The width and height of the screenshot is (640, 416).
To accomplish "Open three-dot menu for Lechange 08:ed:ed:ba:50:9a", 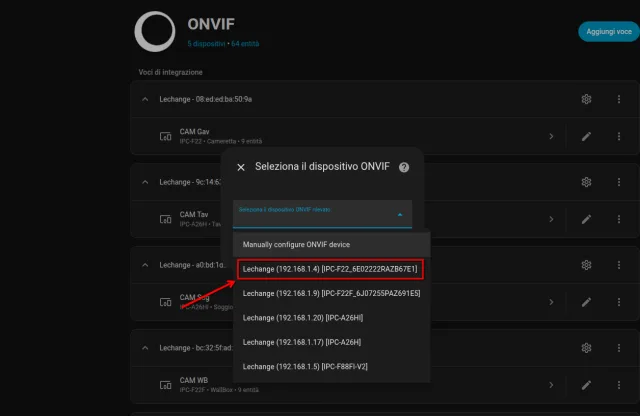I will [x=619, y=99].
